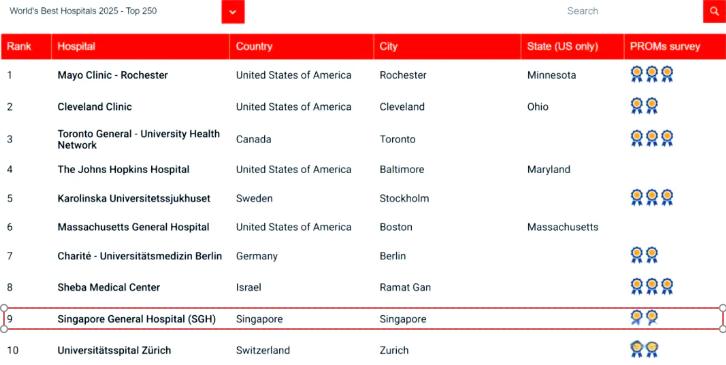The width and height of the screenshot is (726, 365).
Task: Click the PROMs survey column header
Action: coord(675,46)
